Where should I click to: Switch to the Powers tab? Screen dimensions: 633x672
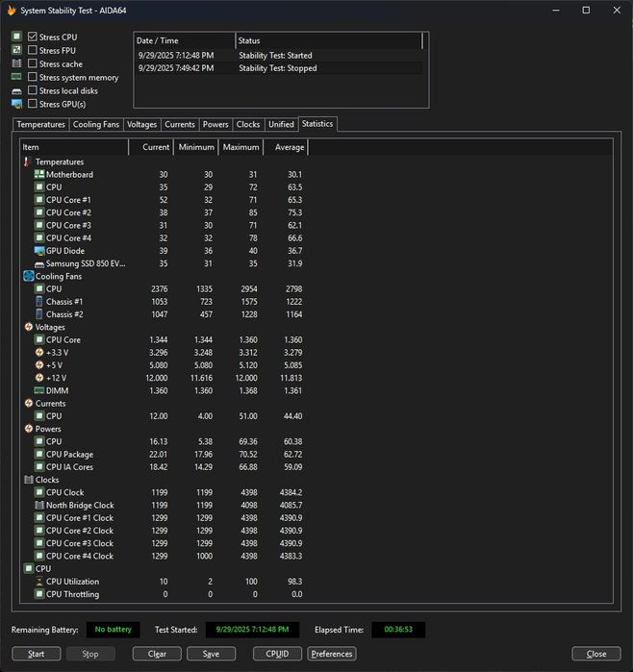pos(215,124)
